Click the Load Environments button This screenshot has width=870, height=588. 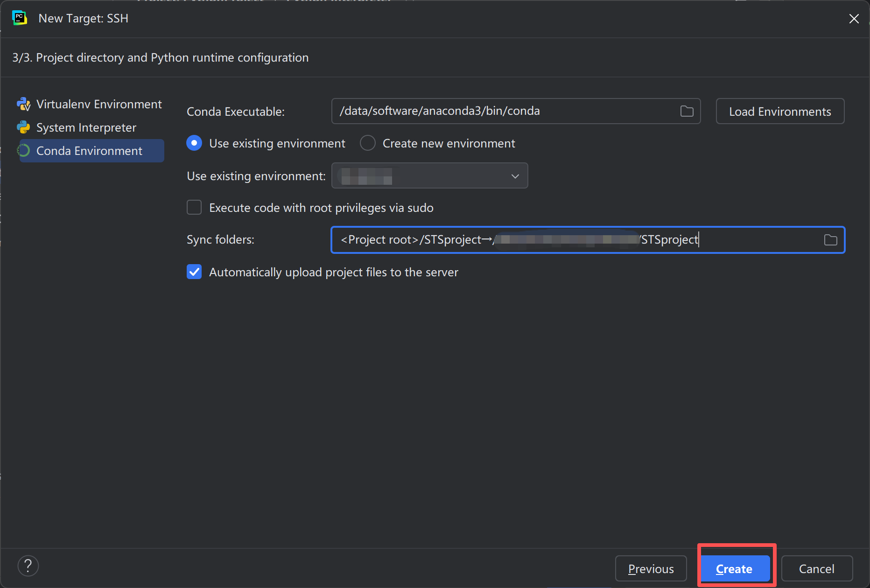coord(780,111)
